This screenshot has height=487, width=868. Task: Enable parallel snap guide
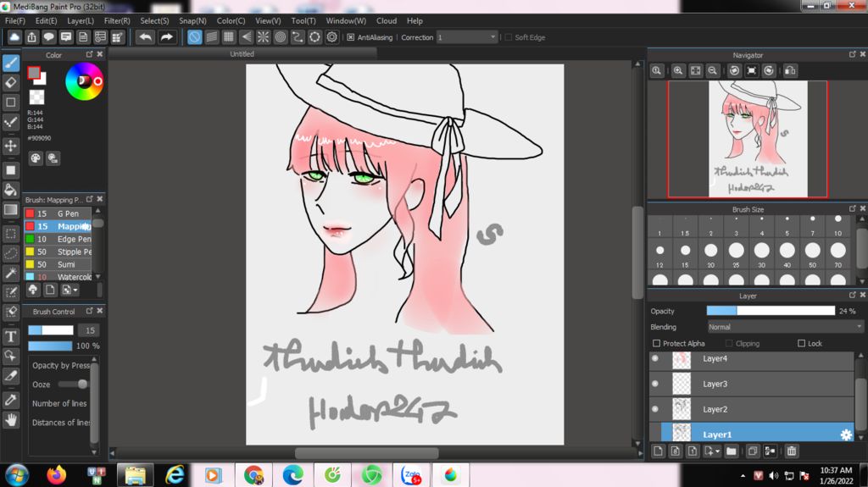coord(211,37)
